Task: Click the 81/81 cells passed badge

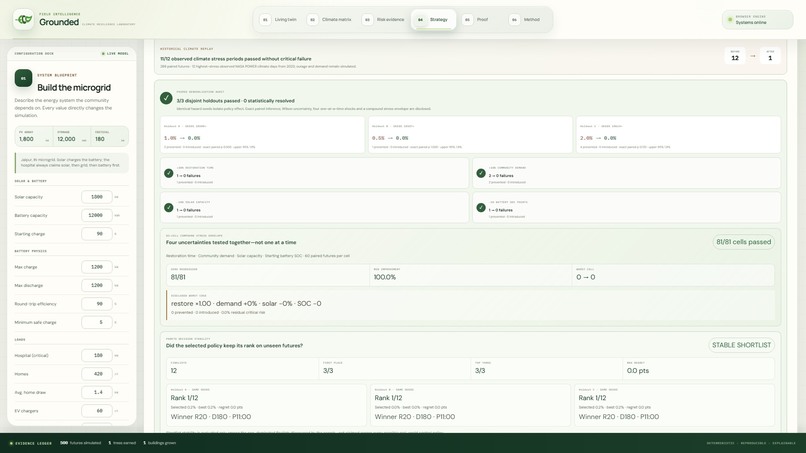Action: click(x=743, y=242)
